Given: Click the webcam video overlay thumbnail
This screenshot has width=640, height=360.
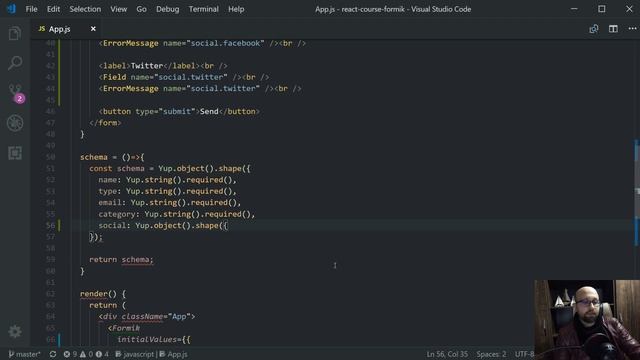Looking at the screenshot, I should click(x=587, y=320).
